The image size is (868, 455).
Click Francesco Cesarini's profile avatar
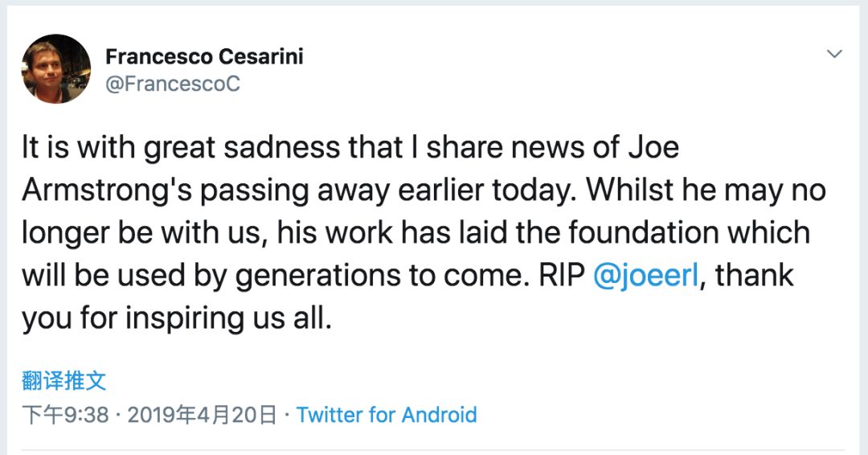(x=56, y=68)
